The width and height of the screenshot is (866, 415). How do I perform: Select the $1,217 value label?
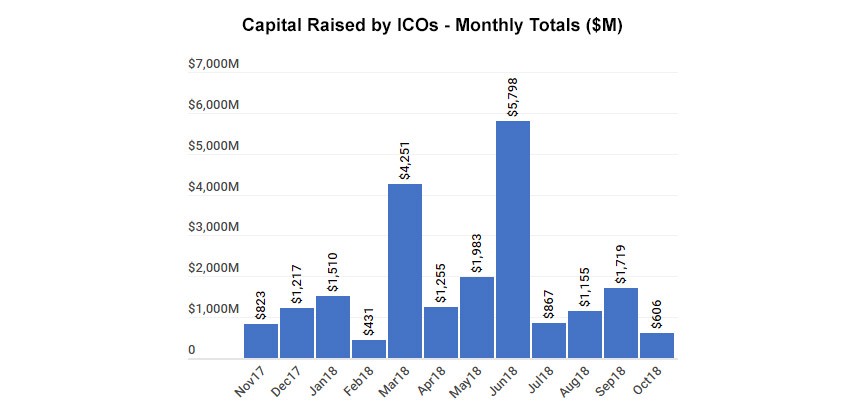click(x=297, y=283)
